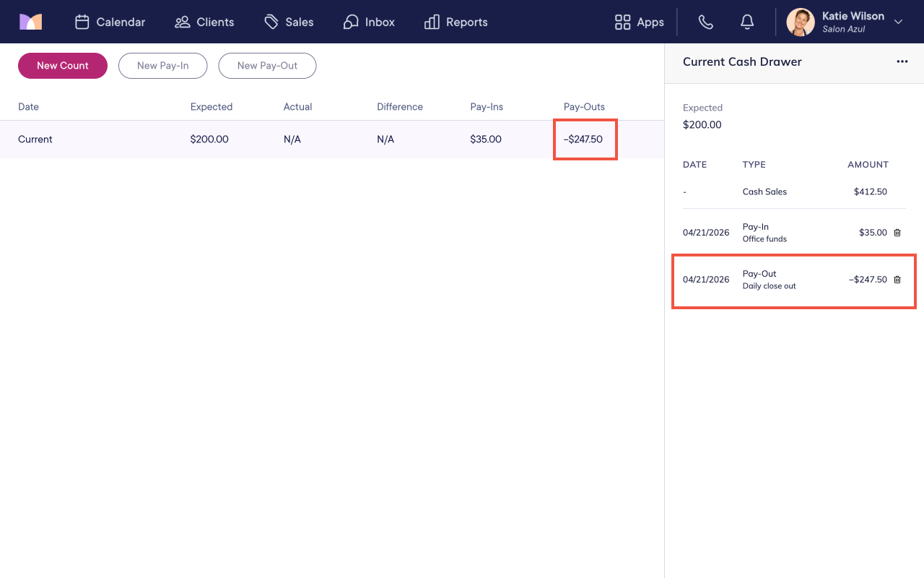Delete the Pay-Out Daily close out entry
This screenshot has width=924, height=578.
(897, 280)
